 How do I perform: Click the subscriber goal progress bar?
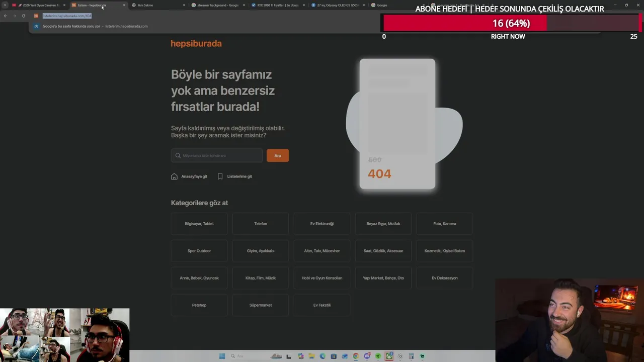pos(511,23)
